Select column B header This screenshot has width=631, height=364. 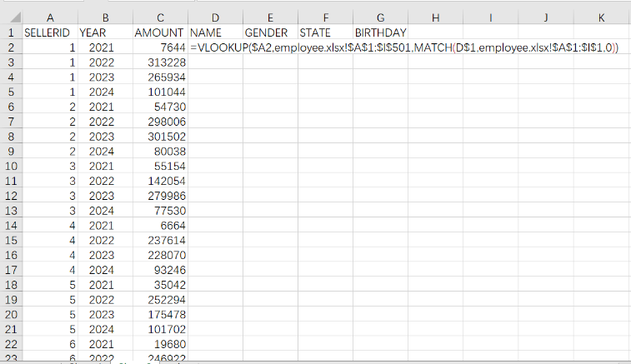click(x=105, y=17)
